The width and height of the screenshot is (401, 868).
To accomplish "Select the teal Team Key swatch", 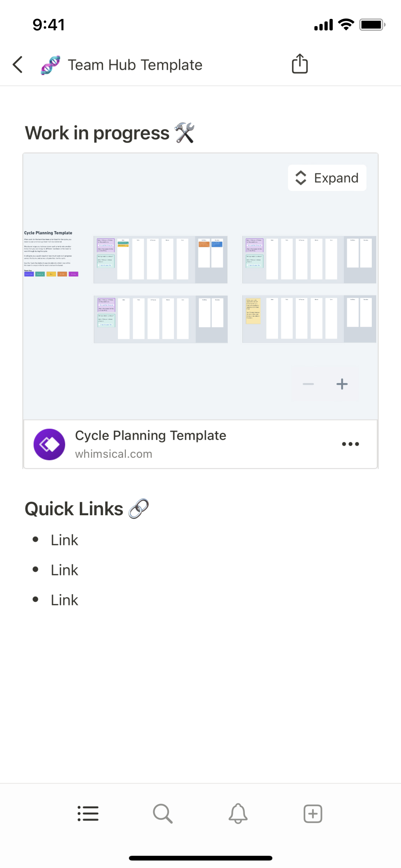I will (x=40, y=274).
